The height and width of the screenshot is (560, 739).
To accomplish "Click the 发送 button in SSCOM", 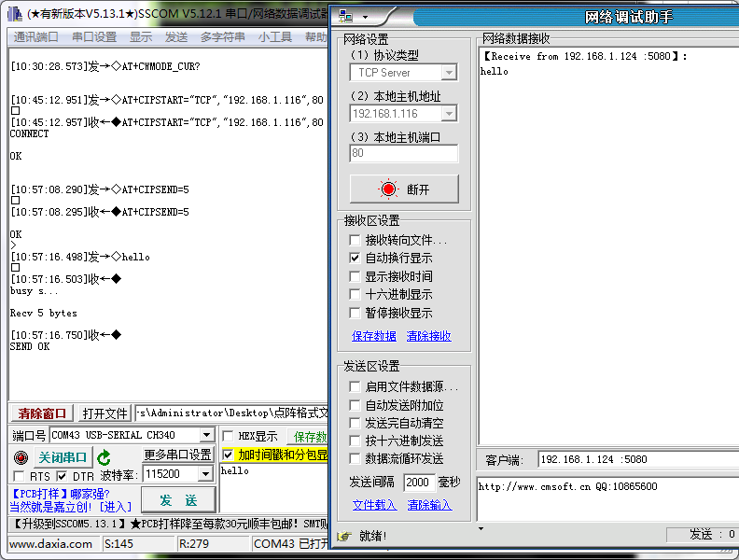I will click(x=178, y=500).
